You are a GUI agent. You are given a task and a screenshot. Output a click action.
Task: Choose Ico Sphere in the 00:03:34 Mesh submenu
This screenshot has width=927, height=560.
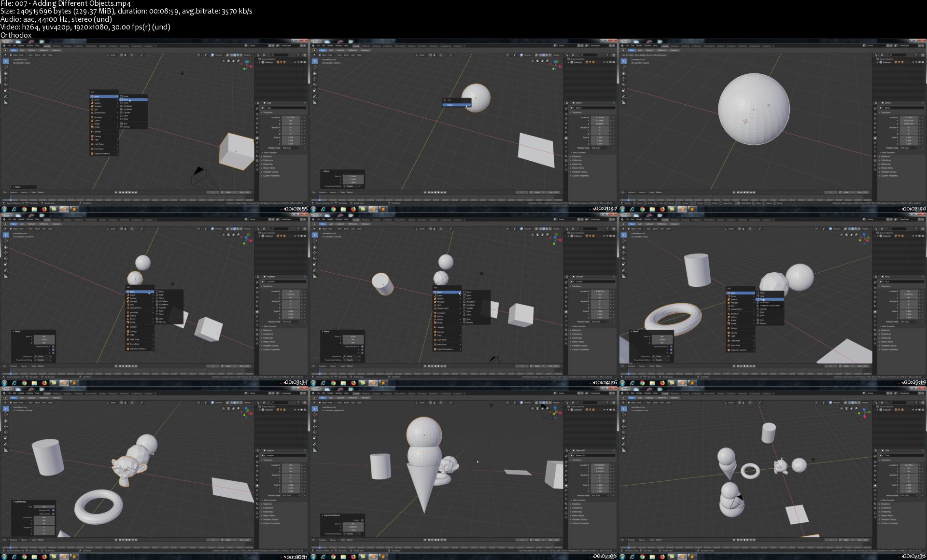pyautogui.click(x=169, y=305)
